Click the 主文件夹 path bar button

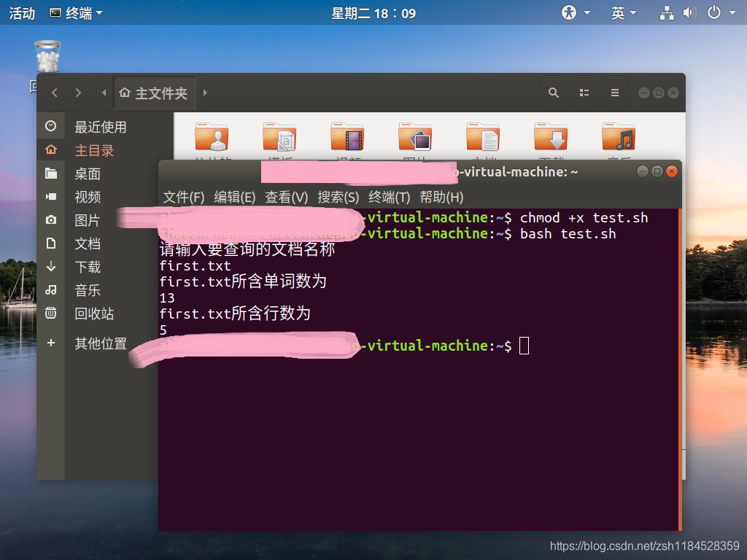point(154,93)
